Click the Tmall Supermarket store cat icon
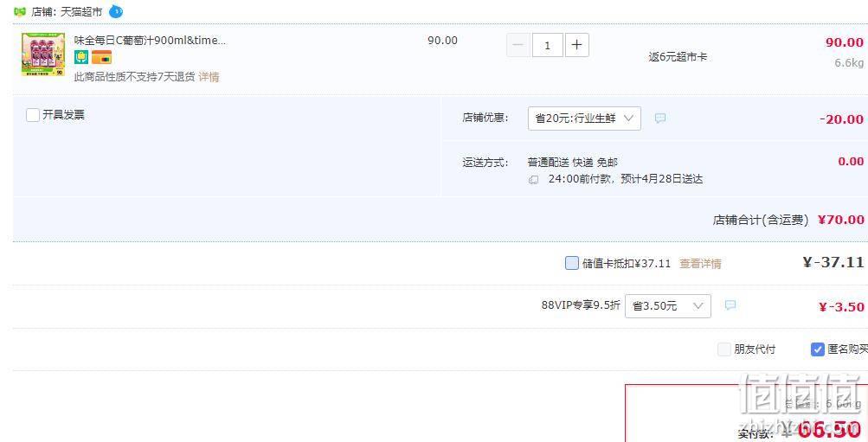 coord(20,11)
